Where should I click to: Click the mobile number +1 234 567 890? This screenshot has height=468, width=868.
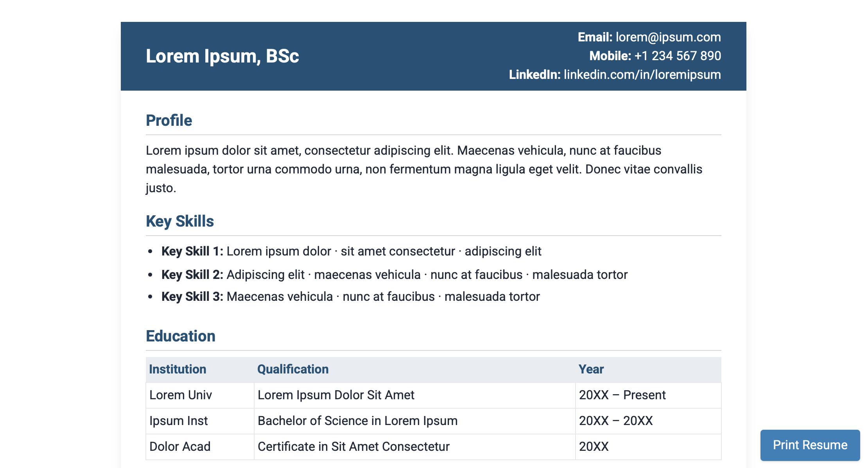[676, 55]
